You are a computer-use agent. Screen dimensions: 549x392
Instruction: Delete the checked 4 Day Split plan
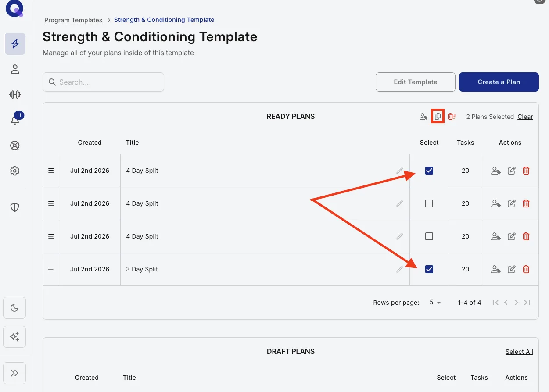click(x=526, y=171)
